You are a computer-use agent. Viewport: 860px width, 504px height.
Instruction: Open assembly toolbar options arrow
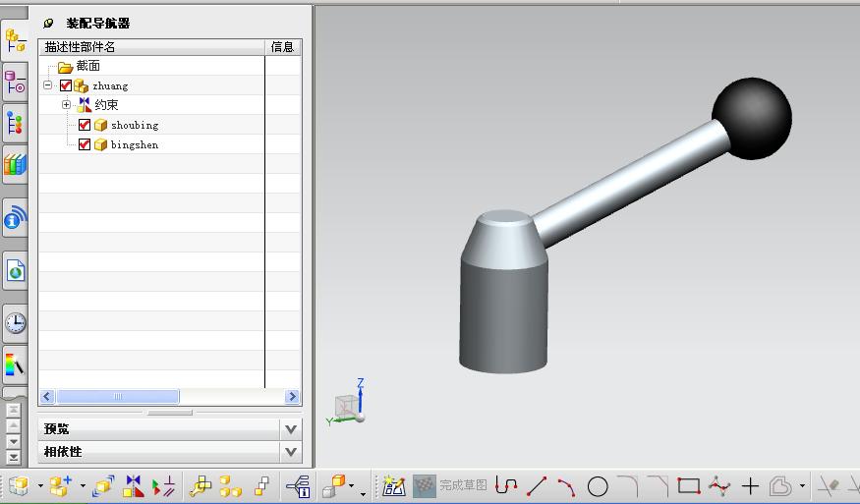pyautogui.click(x=363, y=494)
